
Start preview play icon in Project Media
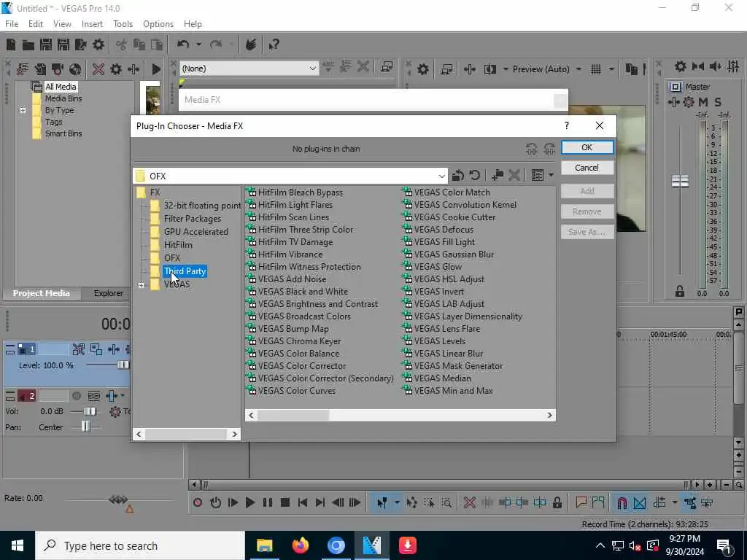pyautogui.click(x=156, y=69)
